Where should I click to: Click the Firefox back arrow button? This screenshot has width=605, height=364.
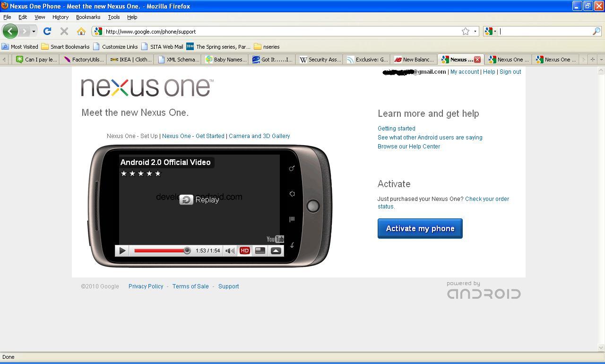10,31
